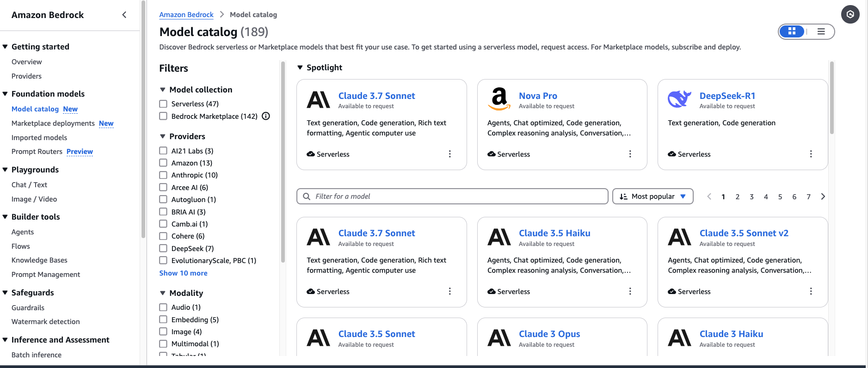This screenshot has height=368, width=868.
Task: Click the Amazon logo on Nova Pro
Action: point(499,99)
